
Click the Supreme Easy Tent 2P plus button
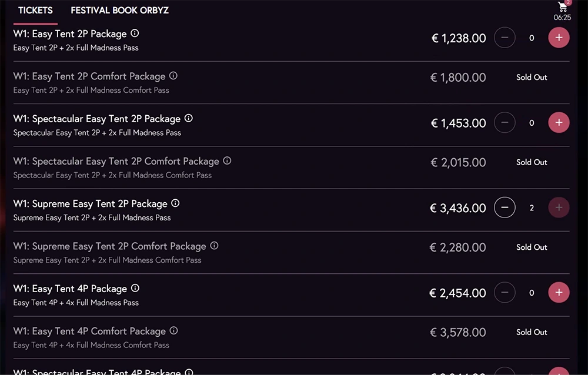coord(559,208)
